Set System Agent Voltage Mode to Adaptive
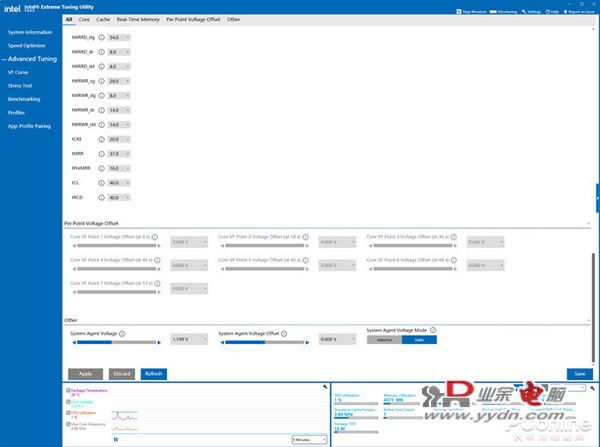The height and width of the screenshot is (447, 600). pyautogui.click(x=384, y=340)
